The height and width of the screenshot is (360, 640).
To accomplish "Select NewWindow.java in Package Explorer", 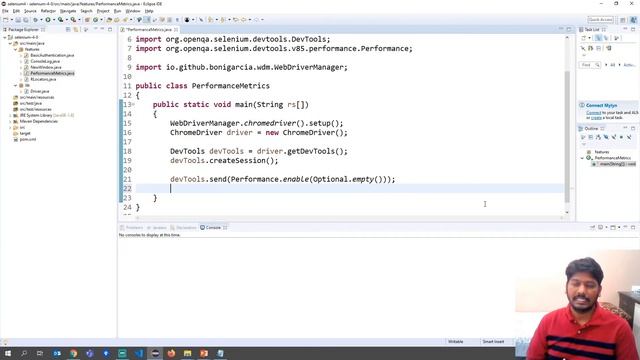I will tap(46, 67).
